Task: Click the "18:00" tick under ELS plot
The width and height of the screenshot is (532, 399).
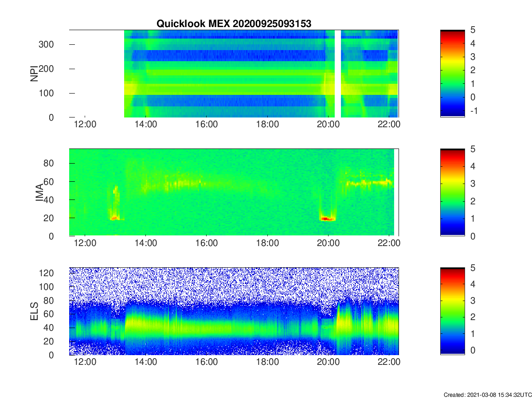Action: coord(267,362)
